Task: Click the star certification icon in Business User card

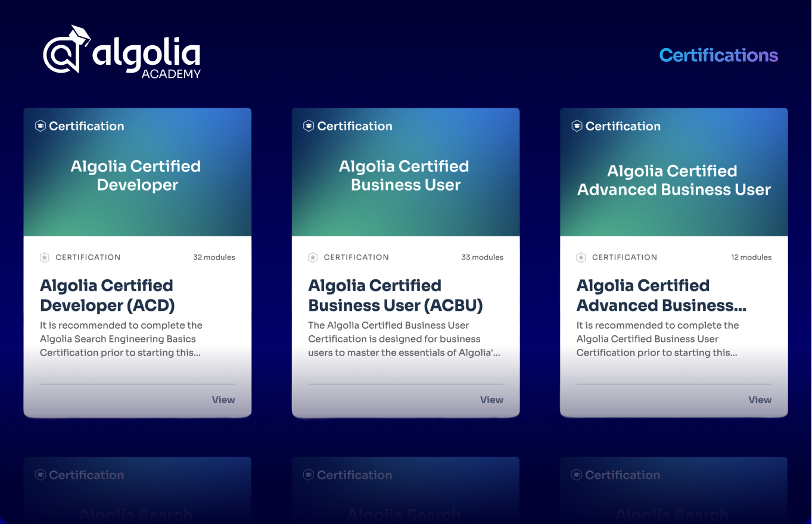Action: [313, 257]
